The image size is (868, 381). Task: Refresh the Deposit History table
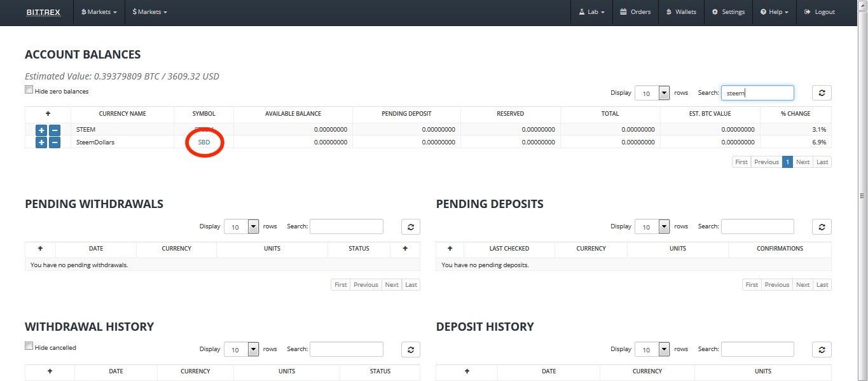822,349
